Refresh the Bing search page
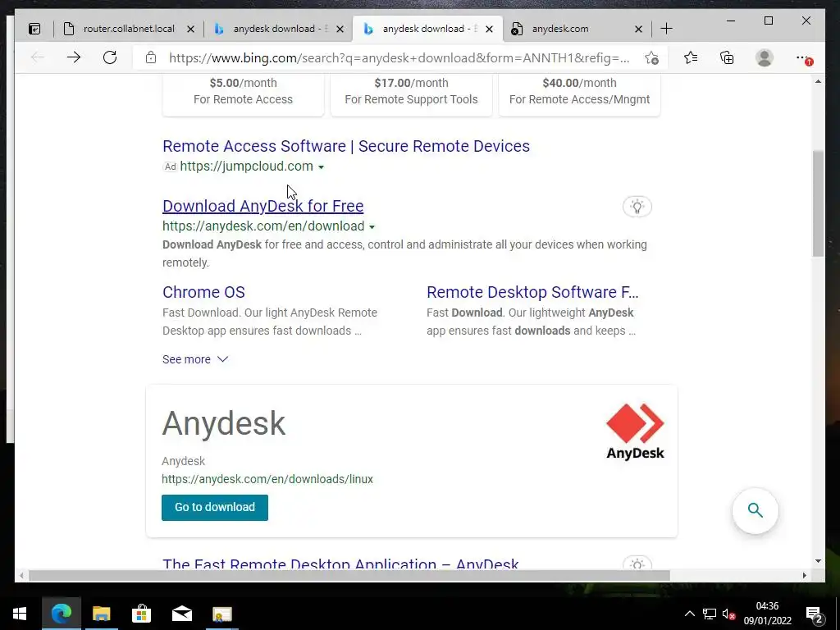The width and height of the screenshot is (840, 630). point(110,57)
